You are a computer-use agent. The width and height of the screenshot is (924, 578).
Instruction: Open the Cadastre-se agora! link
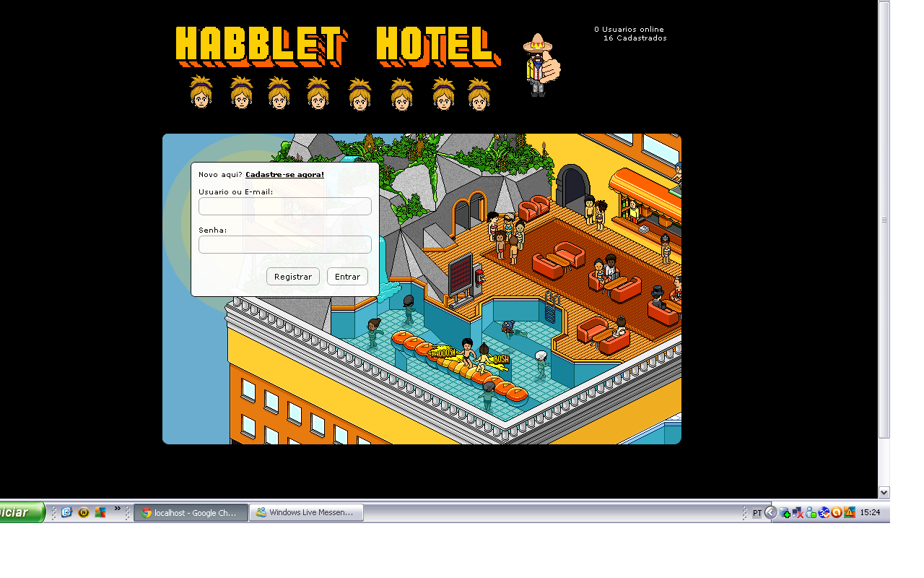coord(284,175)
